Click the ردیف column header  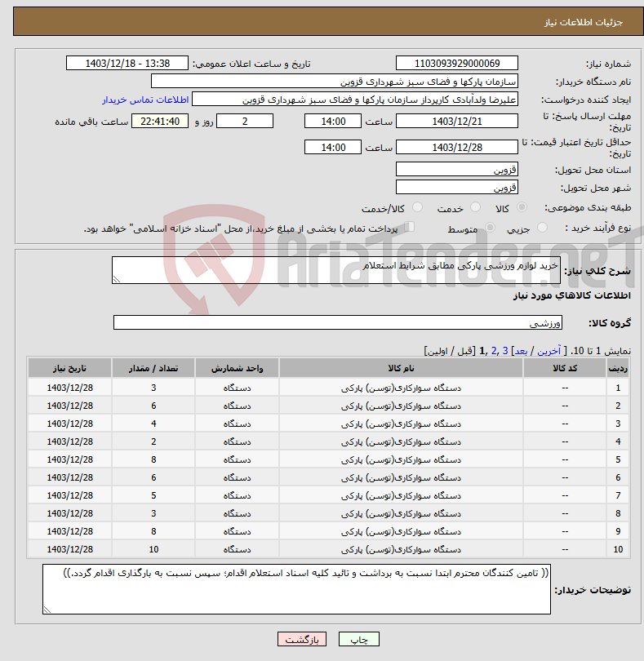617,368
